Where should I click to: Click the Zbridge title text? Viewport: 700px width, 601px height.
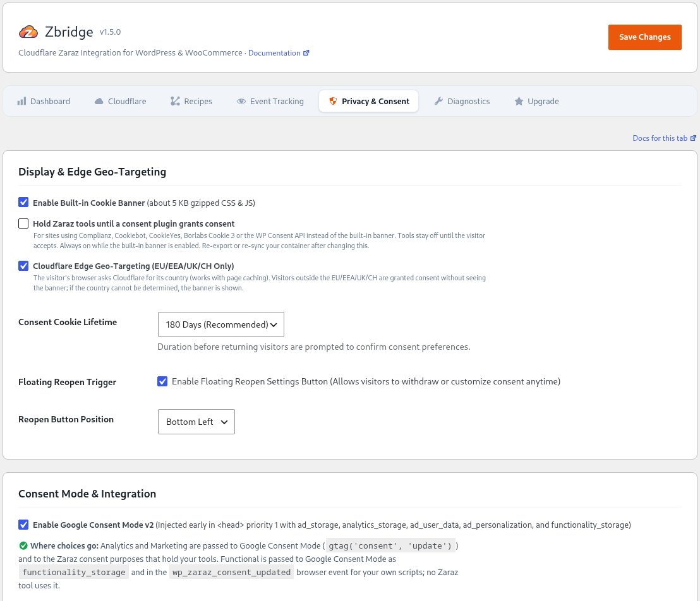point(69,32)
